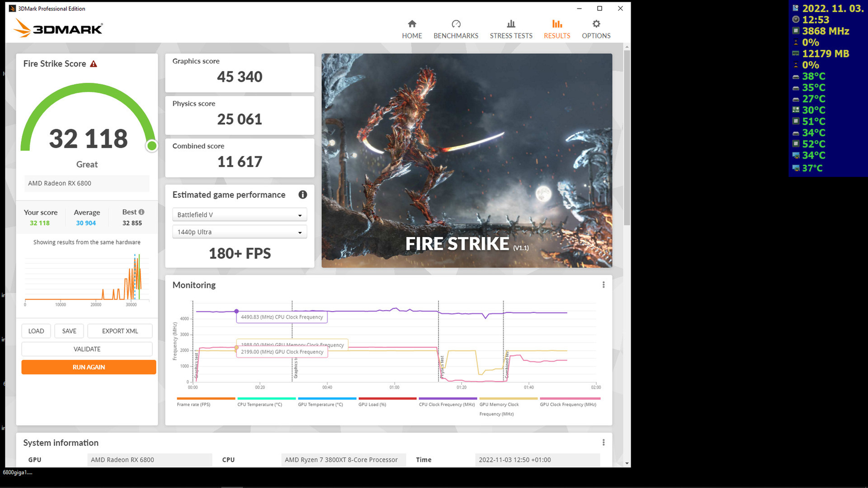Click the 12179 MB memory reading in overlay

[826, 54]
